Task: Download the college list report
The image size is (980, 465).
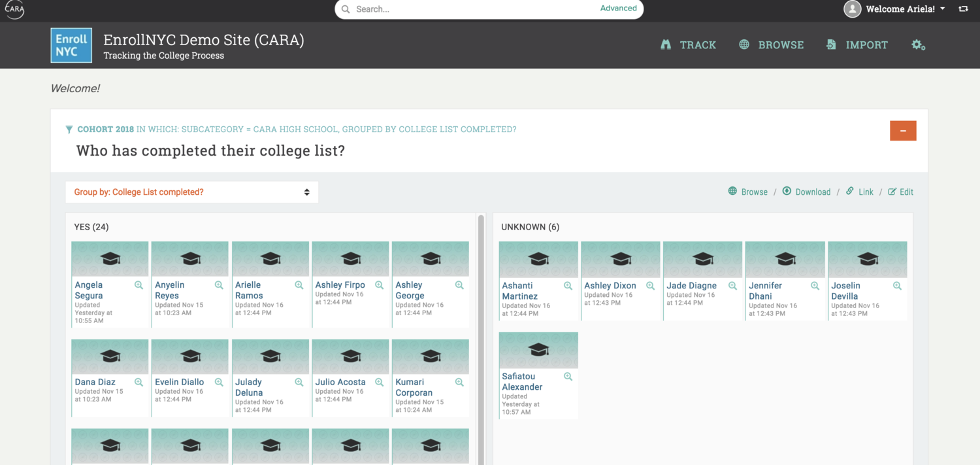Action: 807,192
